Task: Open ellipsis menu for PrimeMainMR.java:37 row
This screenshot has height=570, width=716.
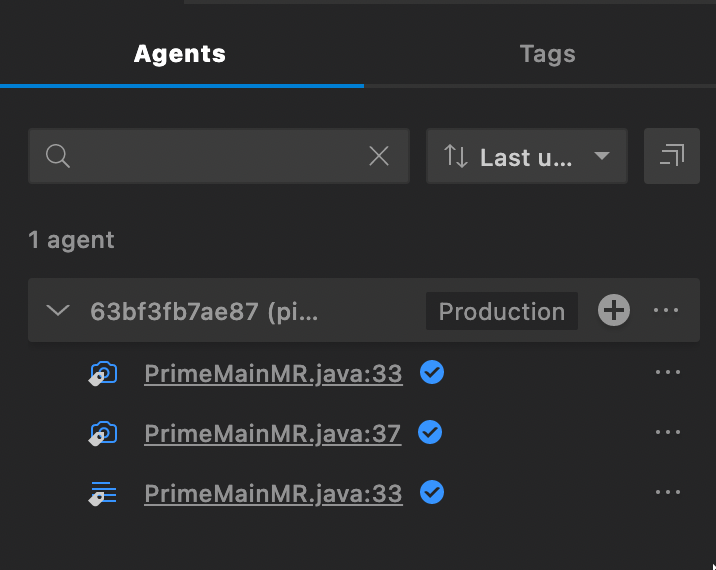Action: [x=666, y=433]
